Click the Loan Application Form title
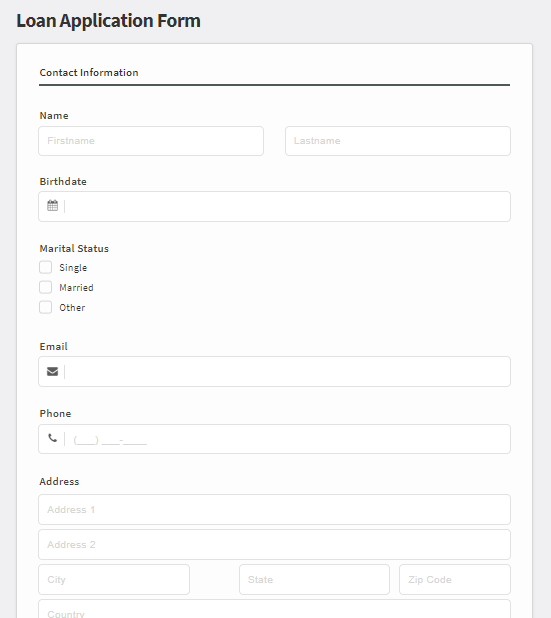The image size is (551, 618). [x=108, y=20]
